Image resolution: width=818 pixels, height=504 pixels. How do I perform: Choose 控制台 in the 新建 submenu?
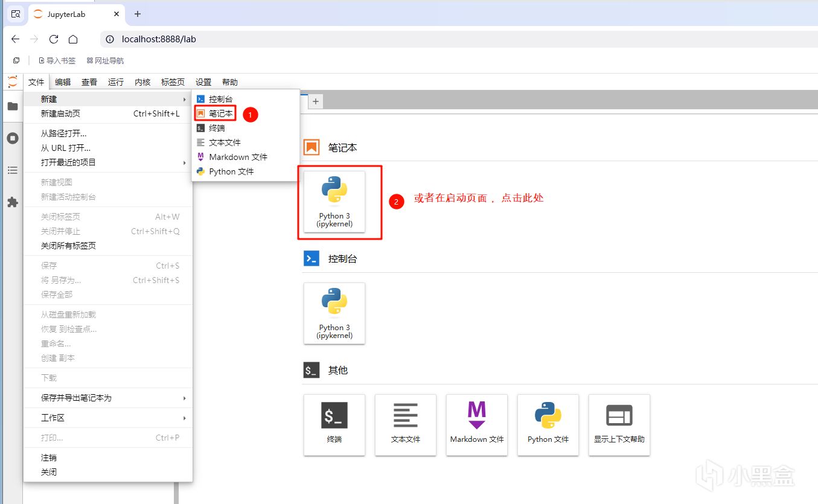[246, 99]
